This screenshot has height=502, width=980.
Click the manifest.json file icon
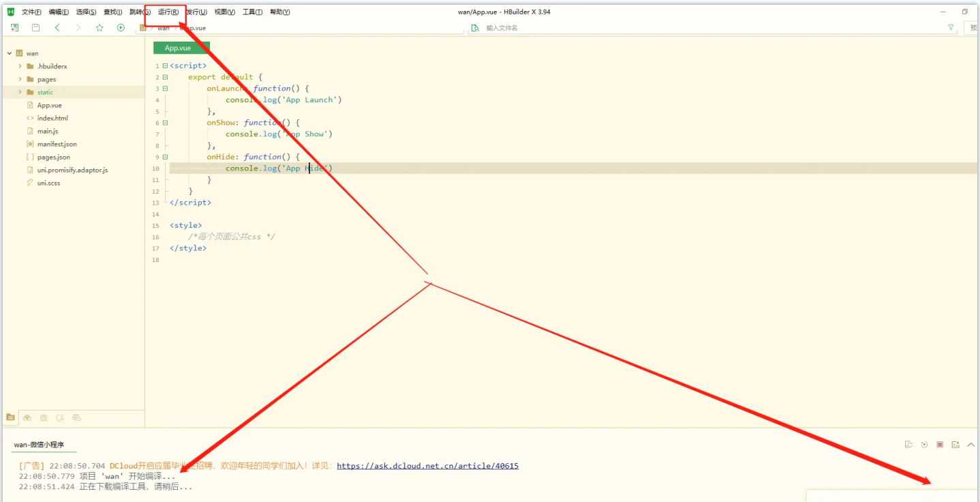pyautogui.click(x=30, y=144)
